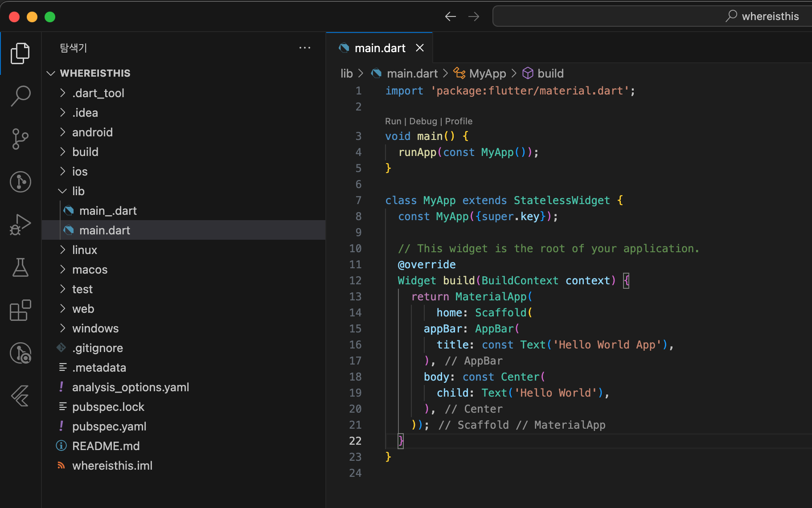
Task: Click the Debug code lens link
Action: click(x=423, y=121)
